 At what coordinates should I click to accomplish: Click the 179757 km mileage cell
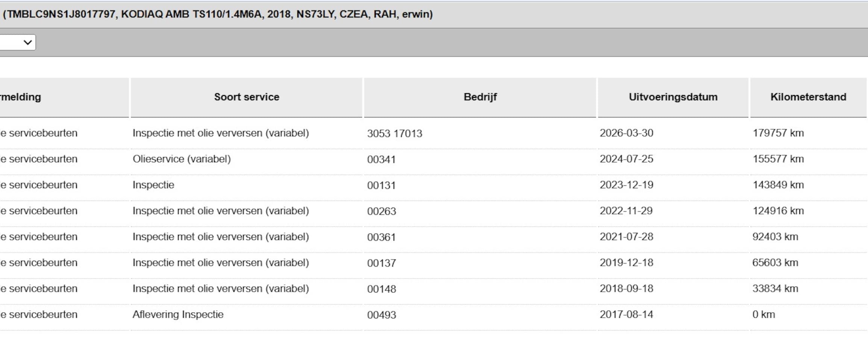tap(778, 133)
